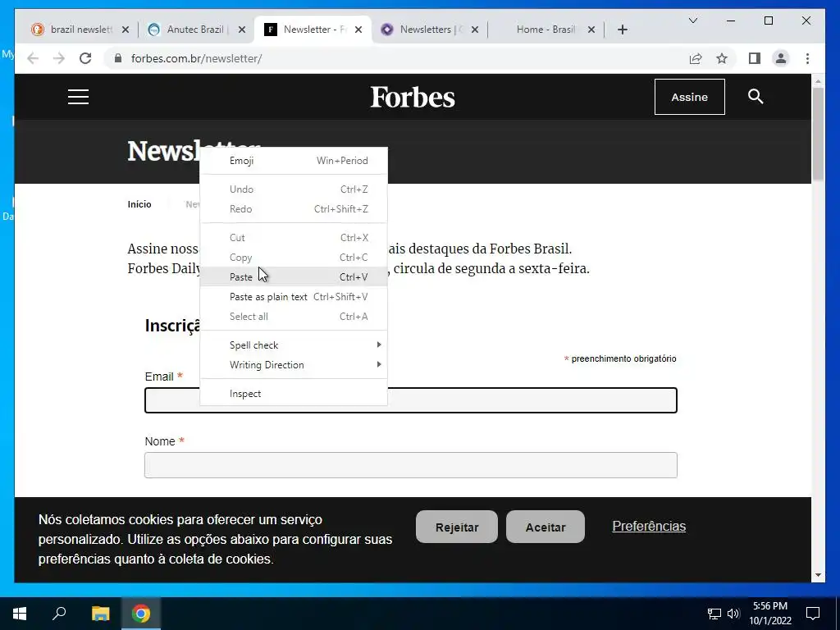The image size is (840, 630).
Task: Expand the Spell check submenu
Action: pos(294,345)
